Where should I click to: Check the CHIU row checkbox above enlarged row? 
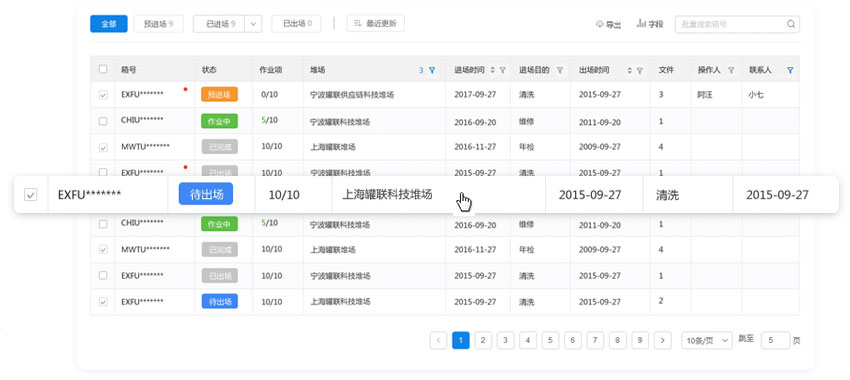click(x=103, y=121)
